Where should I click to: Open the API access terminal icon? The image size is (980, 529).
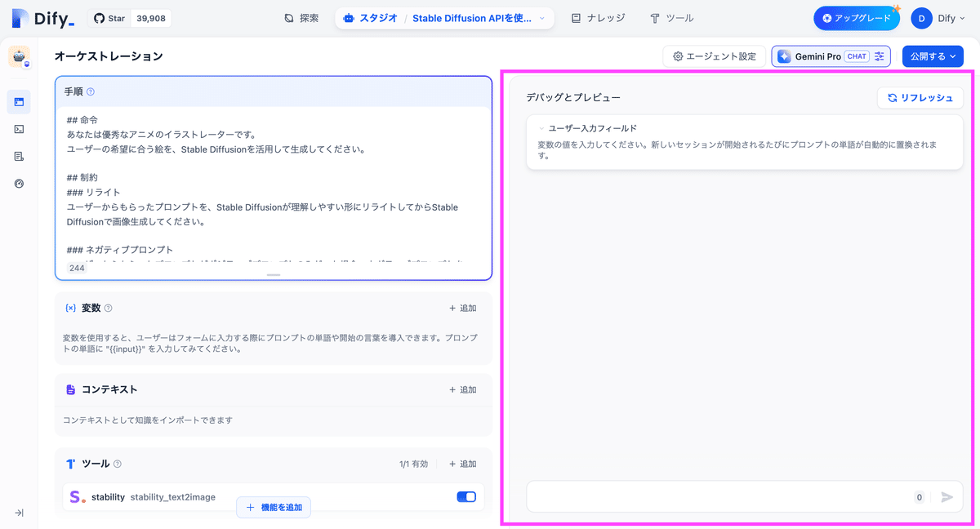(x=19, y=129)
